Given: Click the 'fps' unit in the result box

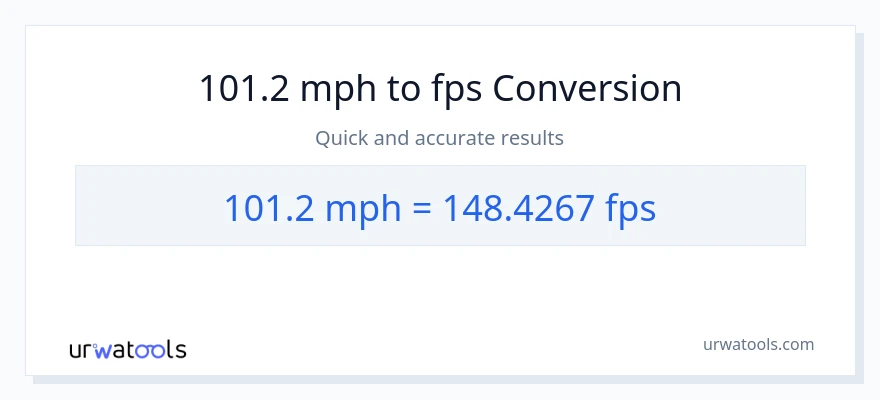Looking at the screenshot, I should pos(631,208).
